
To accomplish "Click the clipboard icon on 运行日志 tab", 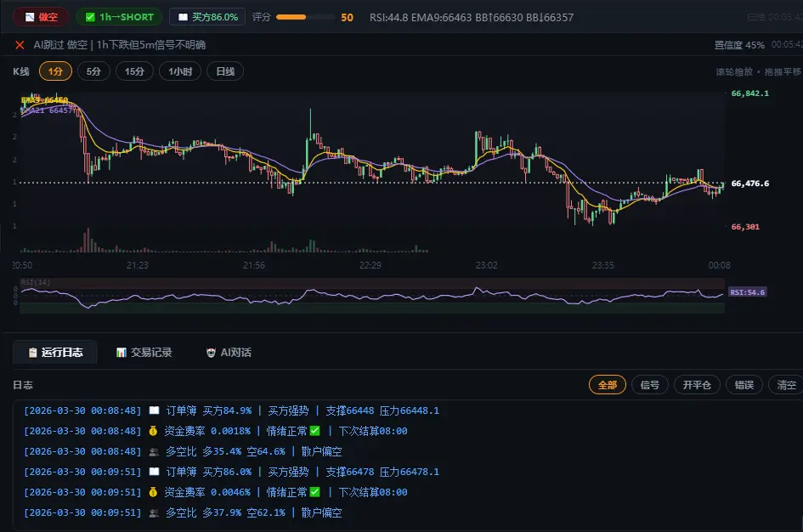I will tap(33, 353).
